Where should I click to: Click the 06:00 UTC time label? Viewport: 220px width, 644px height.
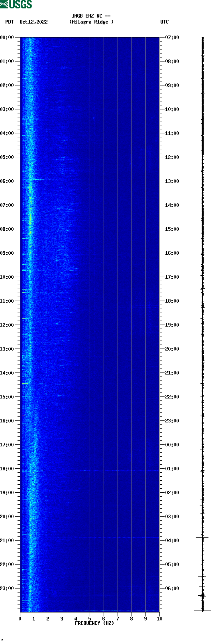click(x=172, y=589)
